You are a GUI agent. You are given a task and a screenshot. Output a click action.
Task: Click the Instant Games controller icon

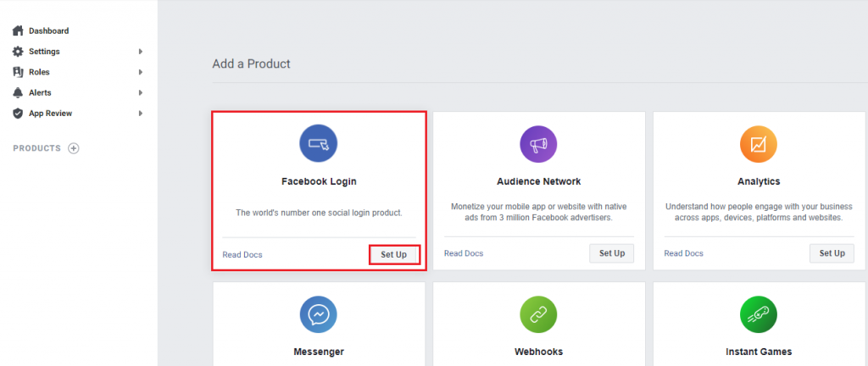tap(759, 314)
